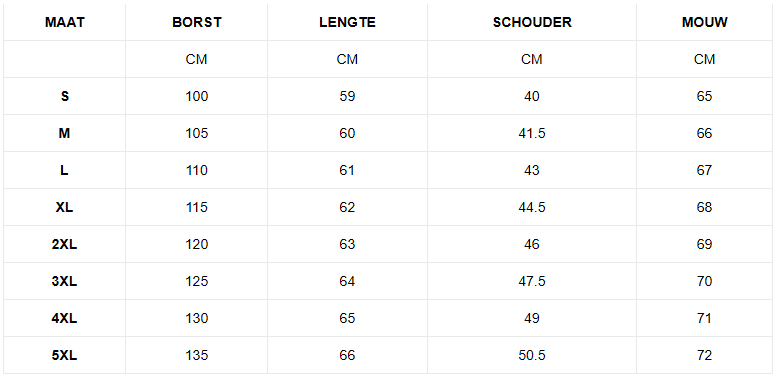The width and height of the screenshot is (780, 380).
Task: Select the size M row label
Action: coord(65,133)
